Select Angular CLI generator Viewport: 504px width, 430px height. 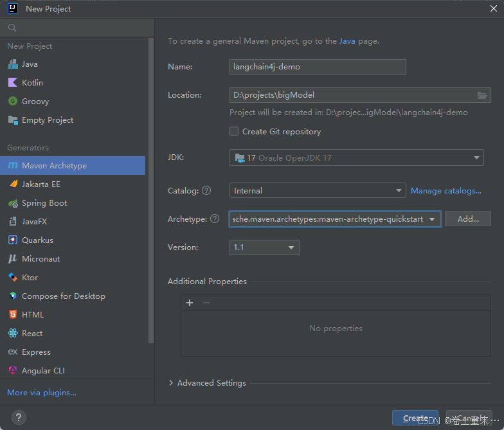pos(73,370)
